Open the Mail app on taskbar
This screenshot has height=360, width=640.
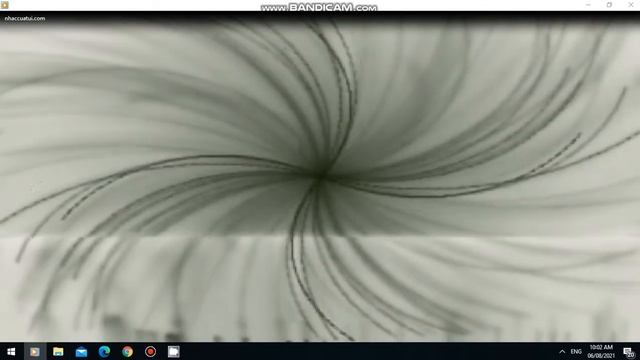point(81,351)
